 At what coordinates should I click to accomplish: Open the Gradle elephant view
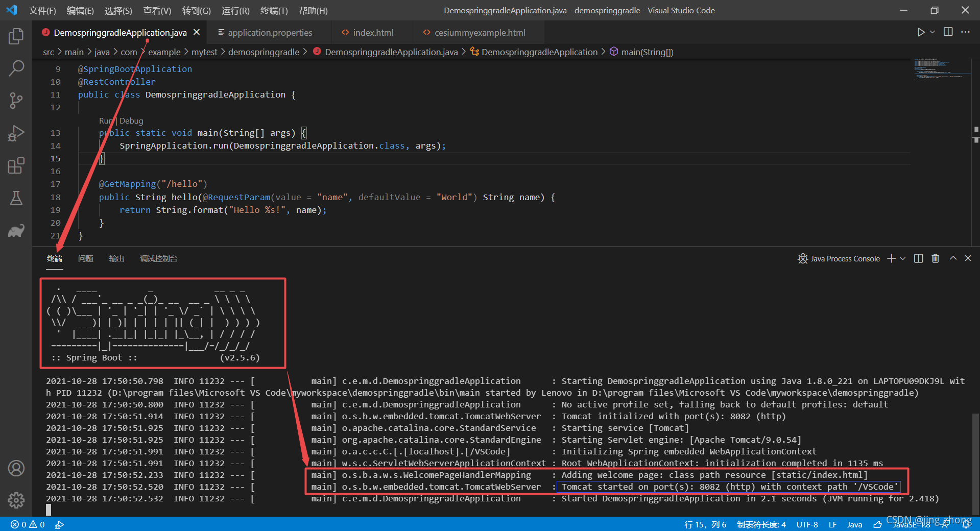[x=16, y=231]
